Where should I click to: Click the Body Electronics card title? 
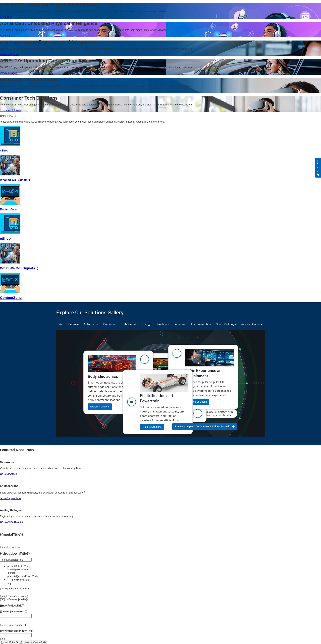click(103, 376)
